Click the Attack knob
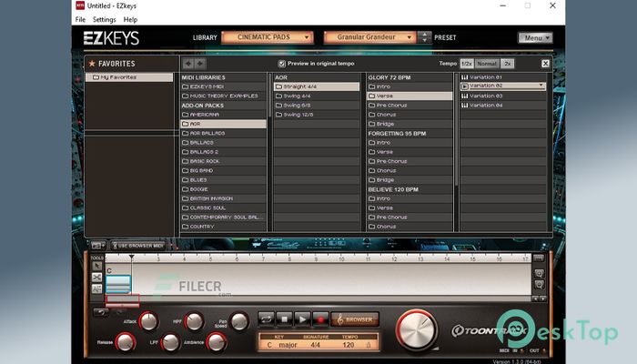Image resolution: width=637 pixels, height=364 pixels. (x=148, y=321)
